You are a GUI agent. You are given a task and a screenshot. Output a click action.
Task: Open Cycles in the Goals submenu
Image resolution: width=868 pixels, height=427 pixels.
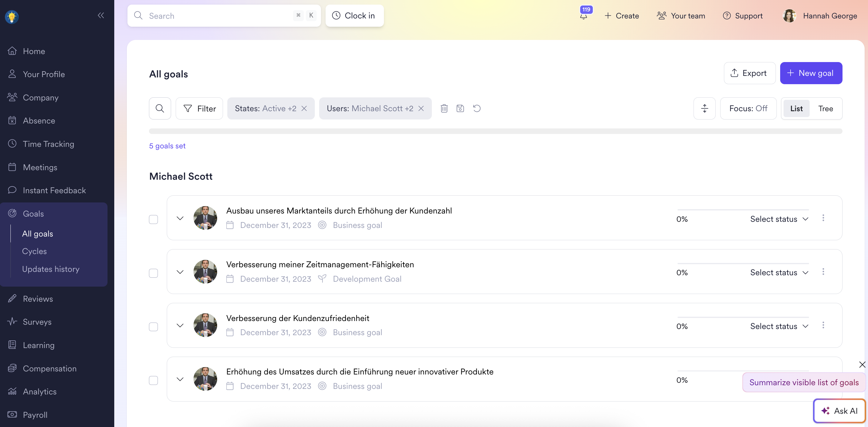(x=34, y=251)
